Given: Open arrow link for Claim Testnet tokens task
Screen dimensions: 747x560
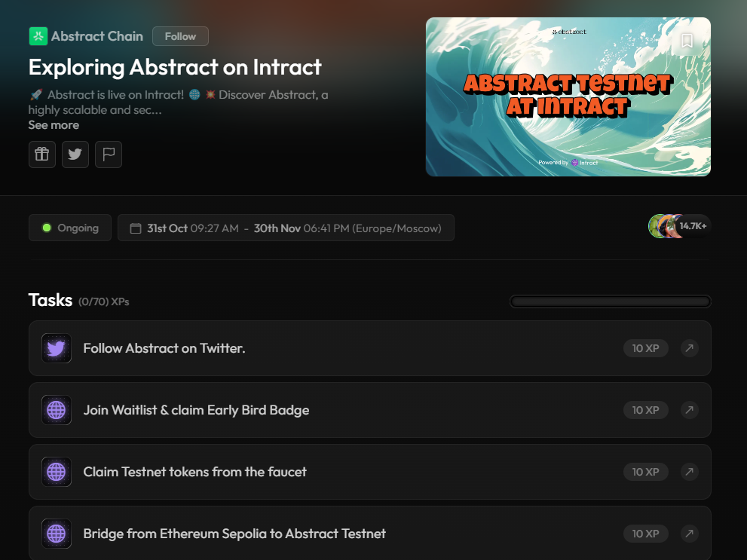Looking at the screenshot, I should click(689, 472).
